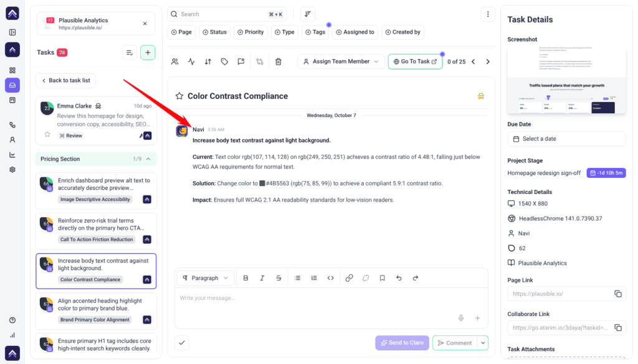Open the task screenshot thumbnail
The image size is (638, 364).
coord(566,80)
